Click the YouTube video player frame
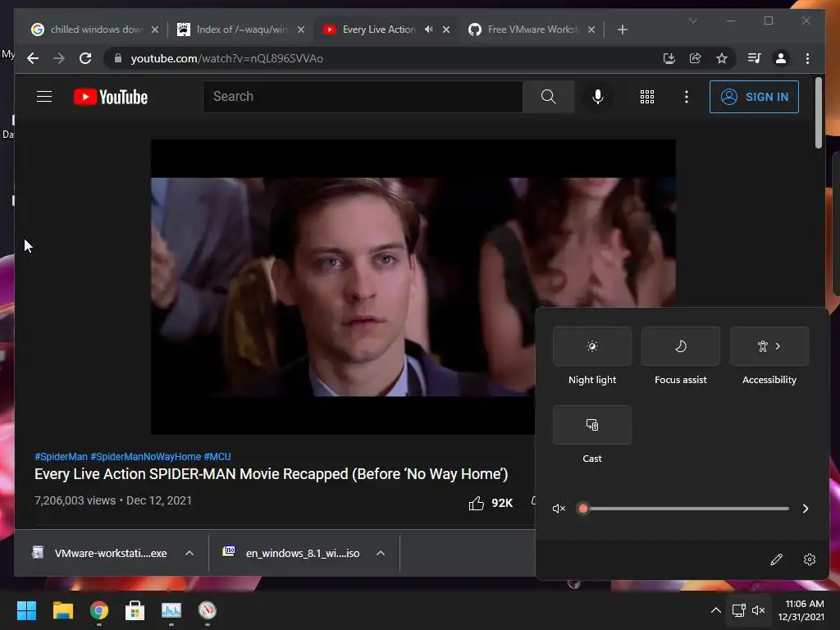The image size is (840, 630). click(413, 286)
